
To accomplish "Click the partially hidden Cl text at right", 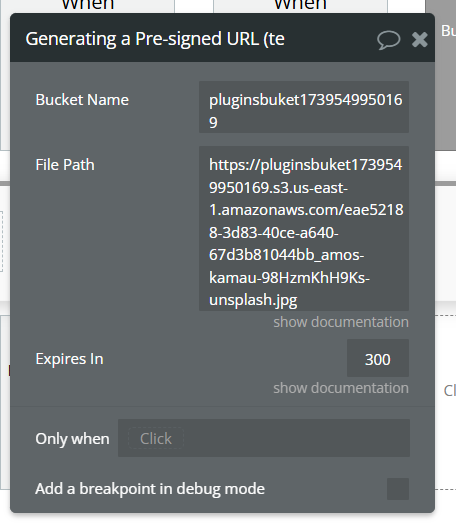I will coord(450,390).
